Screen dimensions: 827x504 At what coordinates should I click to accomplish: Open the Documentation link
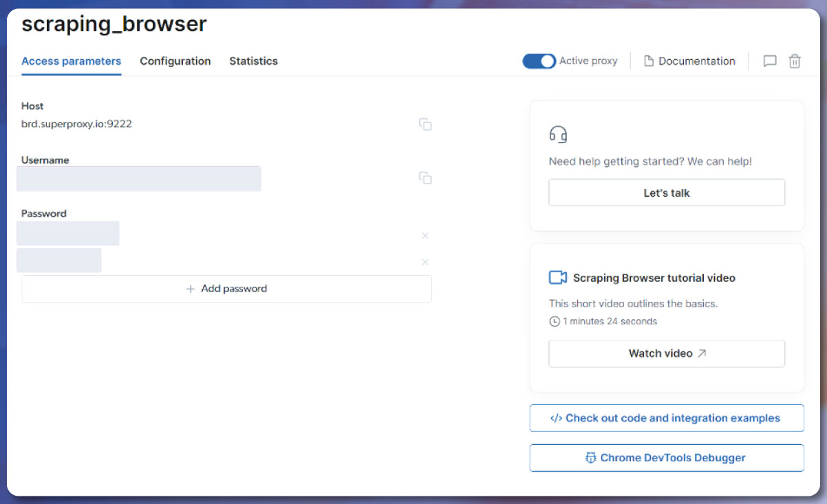[689, 61]
